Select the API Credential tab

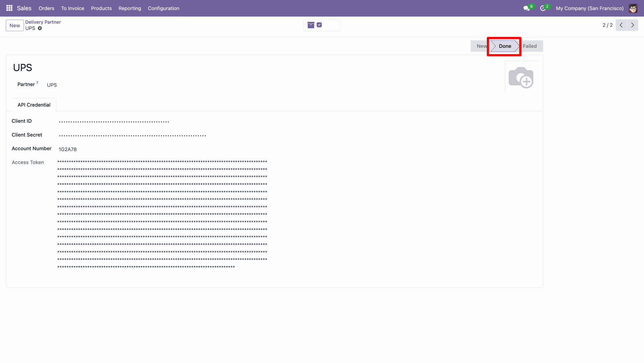(34, 105)
